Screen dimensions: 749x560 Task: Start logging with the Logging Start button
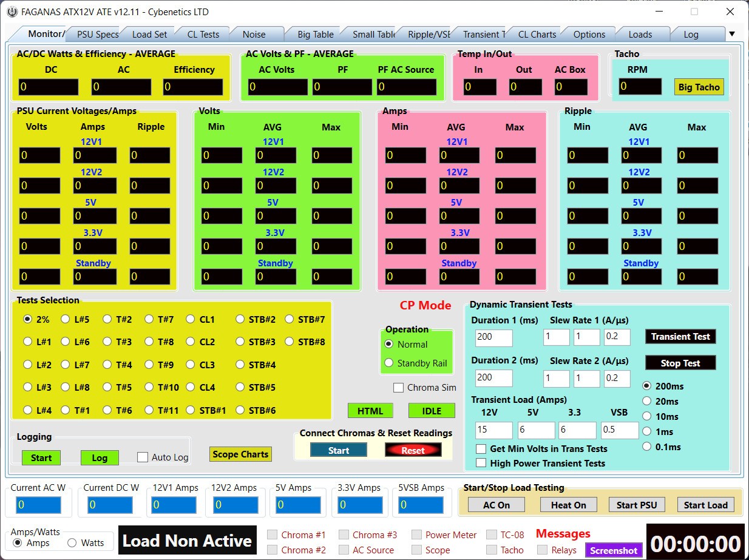coord(41,457)
